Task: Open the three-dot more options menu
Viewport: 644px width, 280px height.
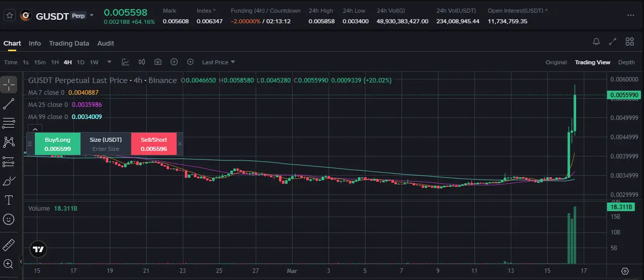Action: point(630,15)
